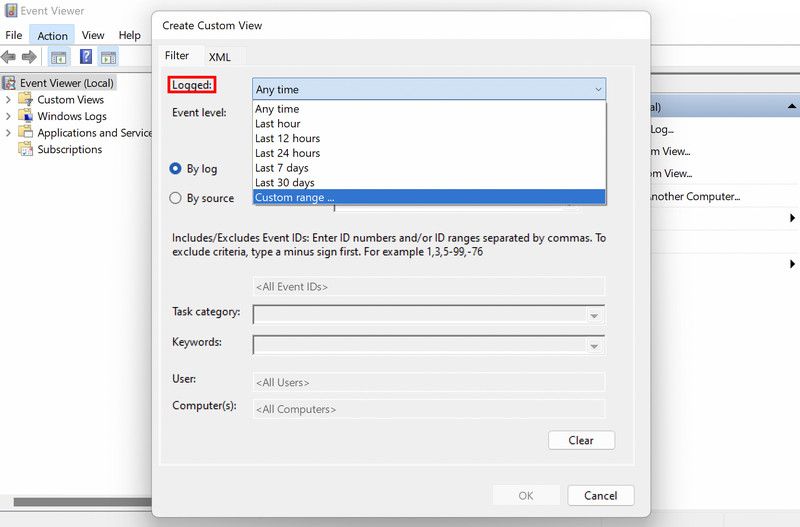Image resolution: width=800 pixels, height=527 pixels.
Task: Click the blue Help question mark icon
Action: 86,57
